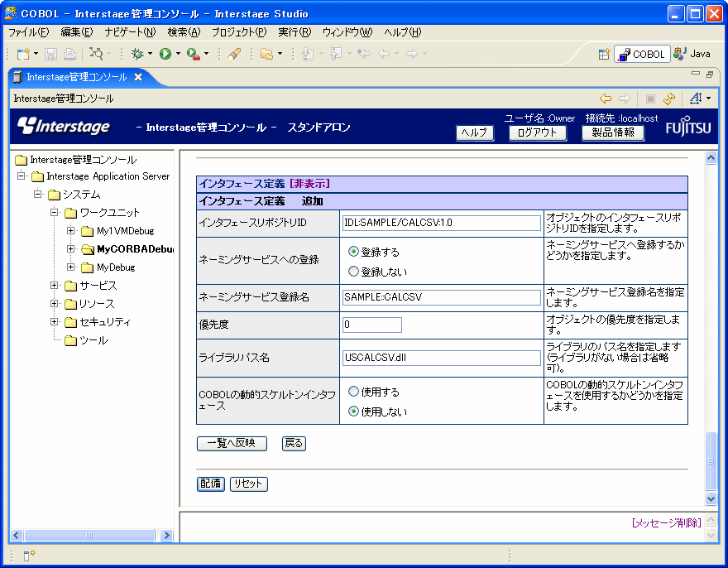Image resolution: width=728 pixels, height=568 pixels.
Task: Click the main pane vertical scrollbar thumb
Action: (x=711, y=460)
